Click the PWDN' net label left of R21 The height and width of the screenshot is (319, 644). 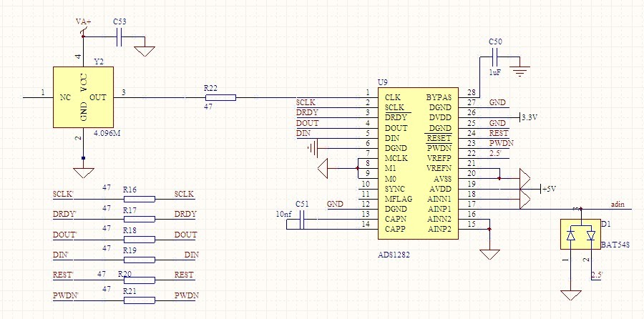click(65, 295)
